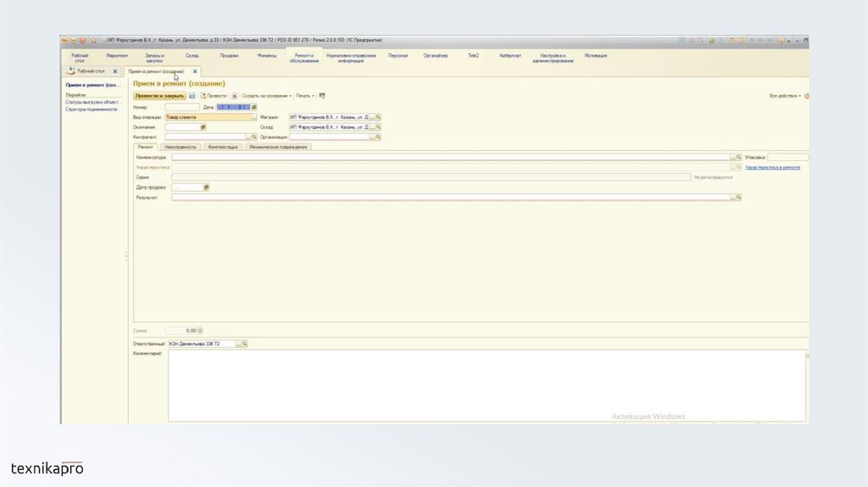868x487 pixels.
Task: Expand the Вид операции dropdown
Action: click(253, 117)
